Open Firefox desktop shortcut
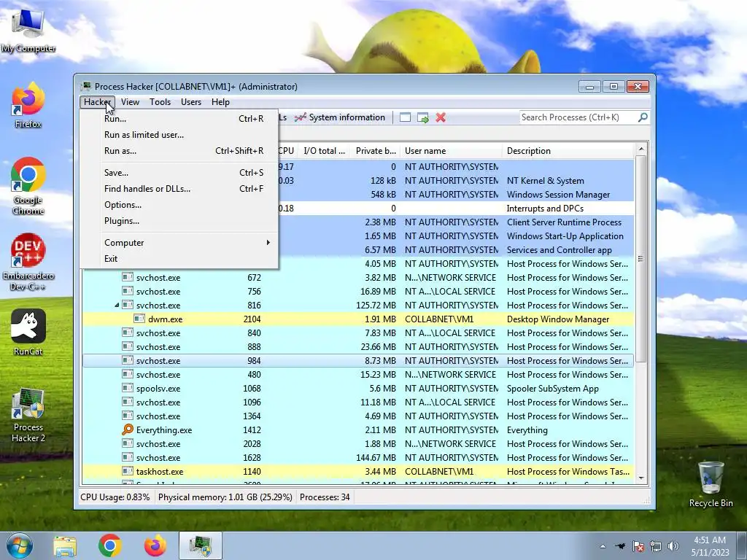This screenshot has height=560, width=747. pyautogui.click(x=28, y=105)
